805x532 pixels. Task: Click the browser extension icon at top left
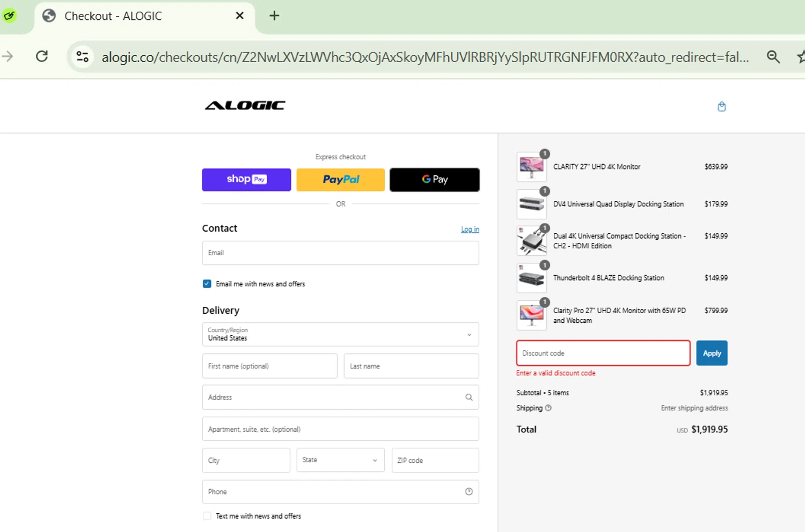9,16
